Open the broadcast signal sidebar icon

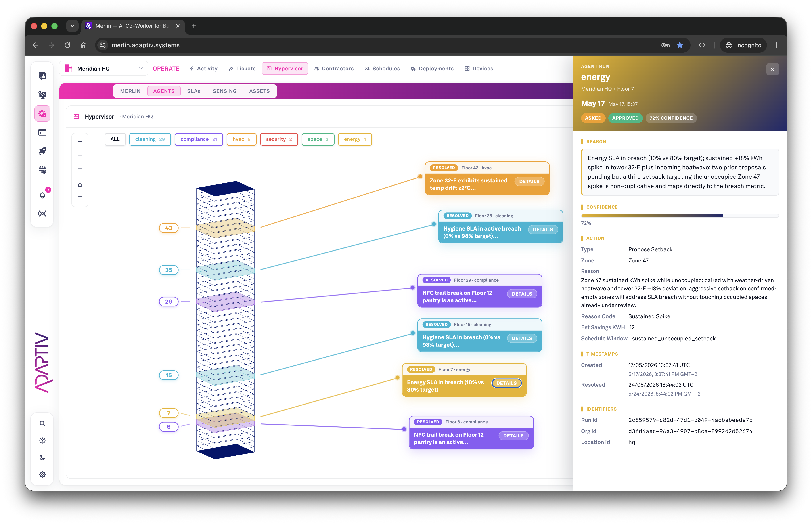(x=42, y=213)
